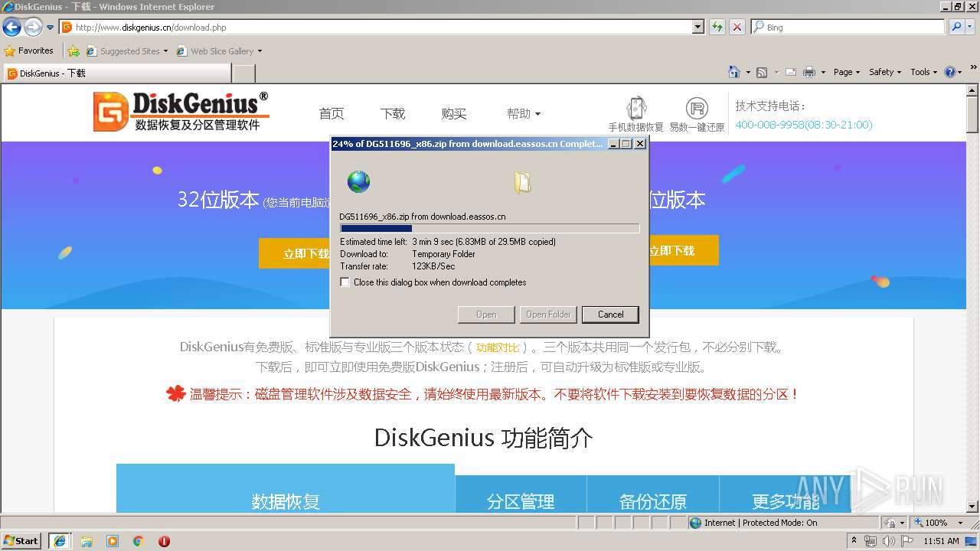
Task: Open the 下载 navigation link
Action: 393,113
